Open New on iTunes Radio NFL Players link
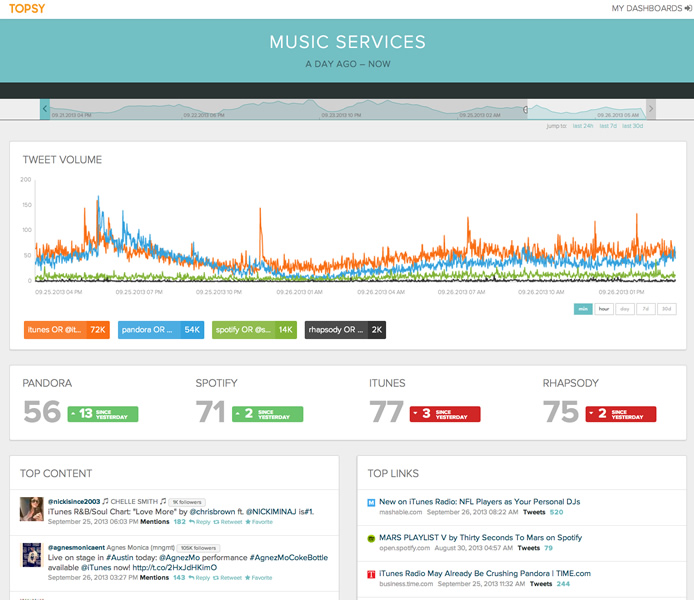 tap(480, 502)
